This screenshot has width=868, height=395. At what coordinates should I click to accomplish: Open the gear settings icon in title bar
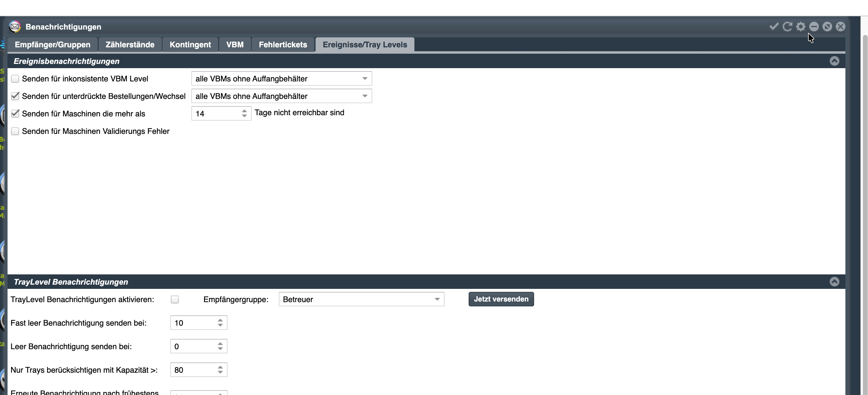(800, 26)
